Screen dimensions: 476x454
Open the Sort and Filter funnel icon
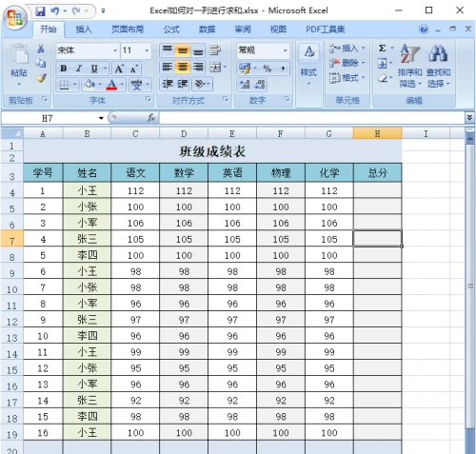pos(409,54)
